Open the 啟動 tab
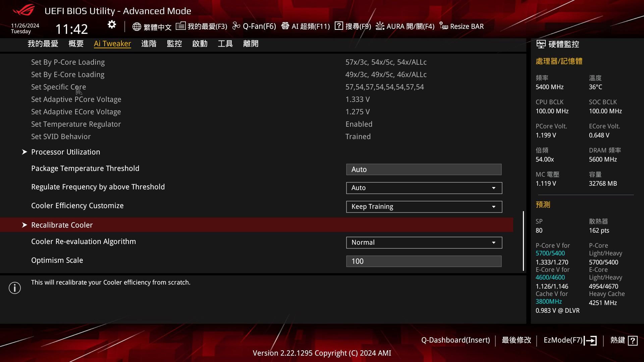644x362 pixels. [200, 44]
